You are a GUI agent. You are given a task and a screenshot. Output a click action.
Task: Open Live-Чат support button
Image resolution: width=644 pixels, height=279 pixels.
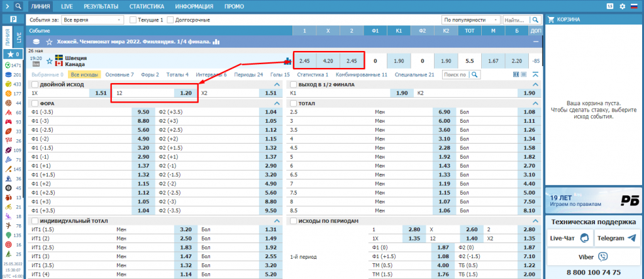click(570, 237)
